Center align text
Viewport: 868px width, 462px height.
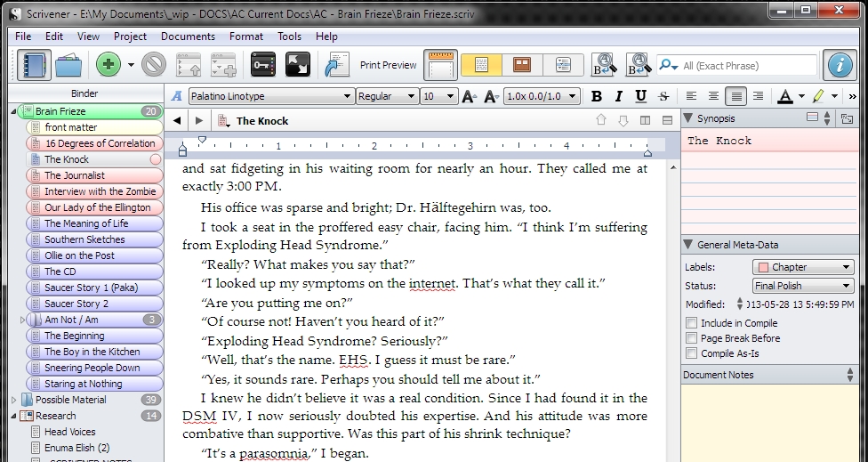713,96
